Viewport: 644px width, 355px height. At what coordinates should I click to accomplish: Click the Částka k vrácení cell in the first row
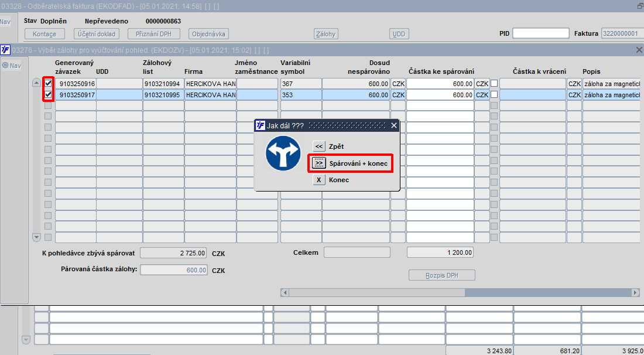533,83
